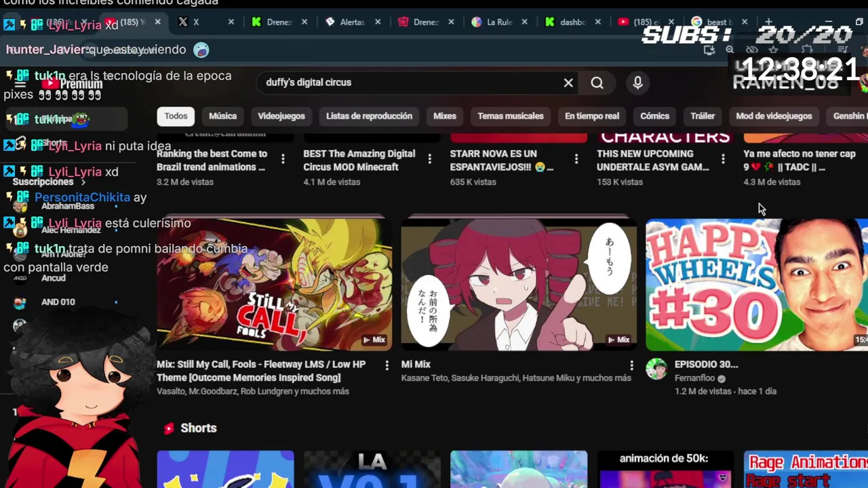Open the "animación de 50k:" Short
868x488 pixels.
pyautogui.click(x=665, y=469)
